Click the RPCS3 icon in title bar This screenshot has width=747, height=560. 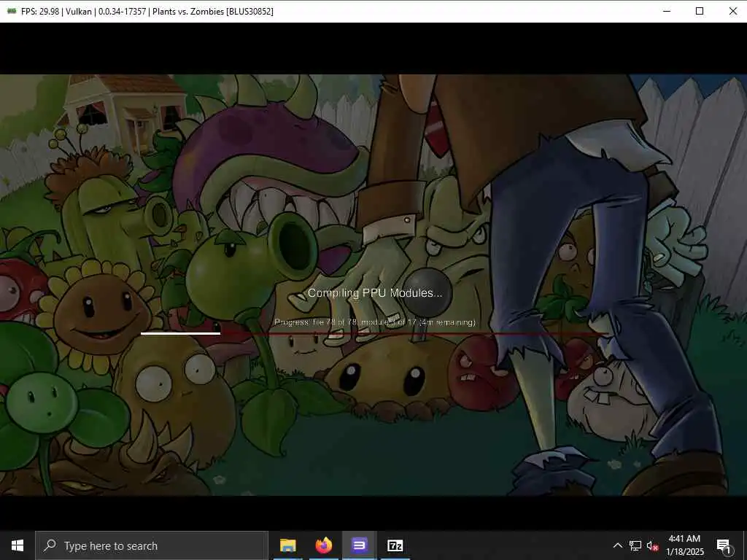coord(12,11)
